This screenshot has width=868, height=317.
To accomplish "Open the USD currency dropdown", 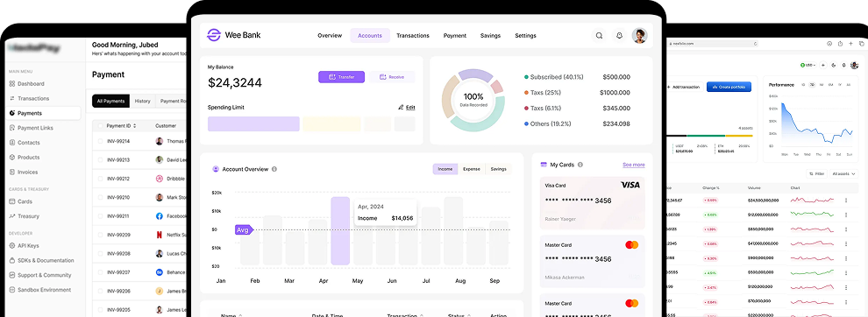I will coord(808,66).
